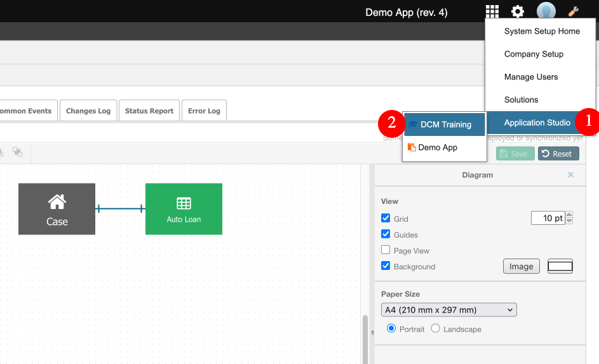Increase grid size with up arrow
599x364 pixels.
(x=569, y=215)
